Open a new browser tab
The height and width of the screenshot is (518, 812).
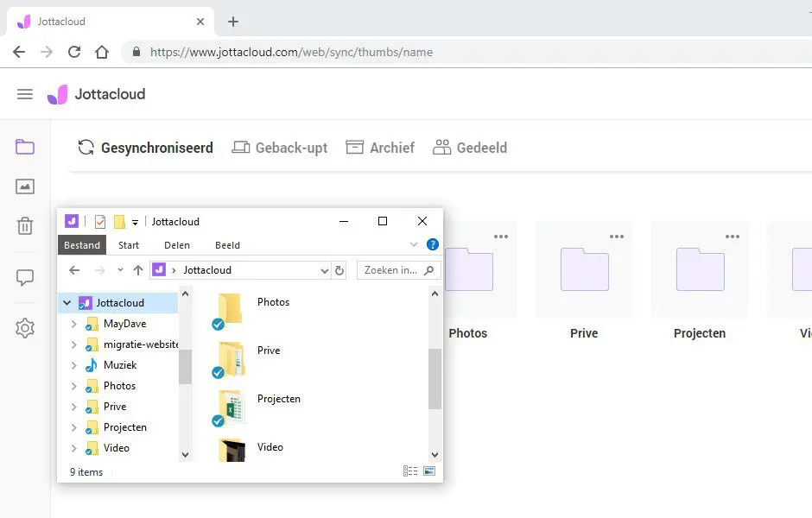[233, 22]
